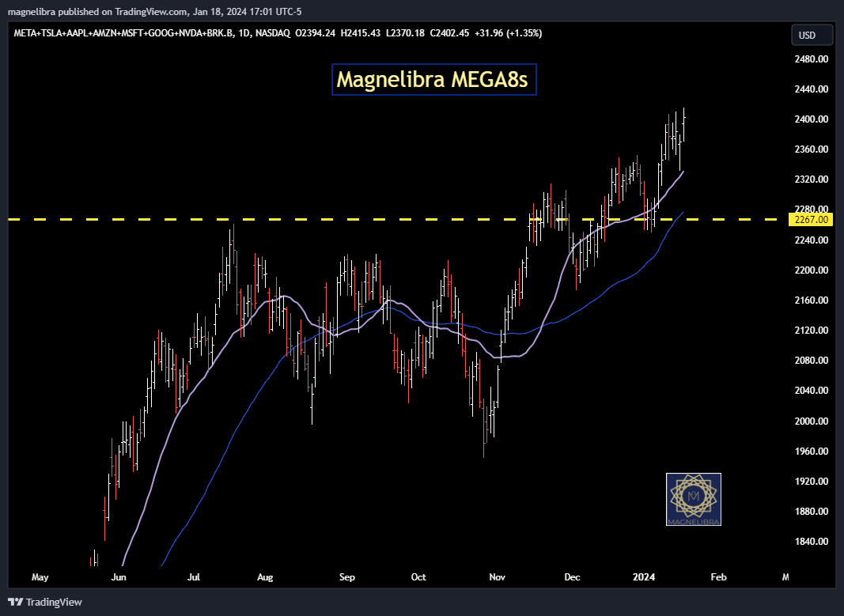Click the 1960.00 price axis label

[x=811, y=452]
